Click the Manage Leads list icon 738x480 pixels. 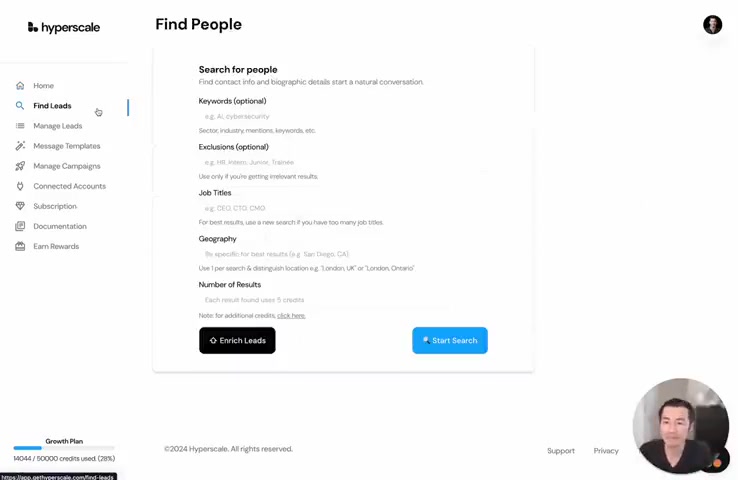[x=20, y=126]
